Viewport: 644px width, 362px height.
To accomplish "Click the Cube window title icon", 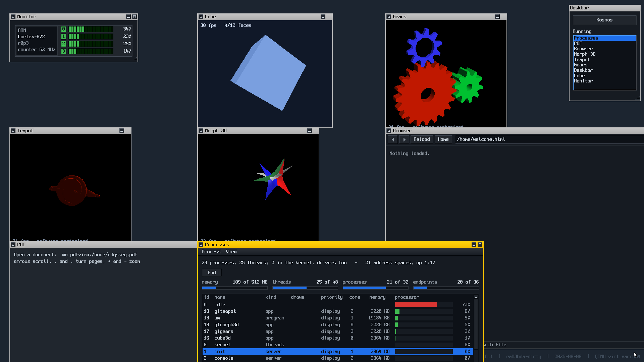I will click(201, 17).
